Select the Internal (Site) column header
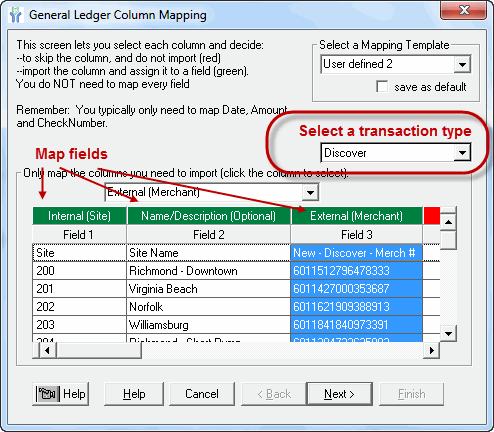The height and width of the screenshot is (432, 494). (x=79, y=216)
